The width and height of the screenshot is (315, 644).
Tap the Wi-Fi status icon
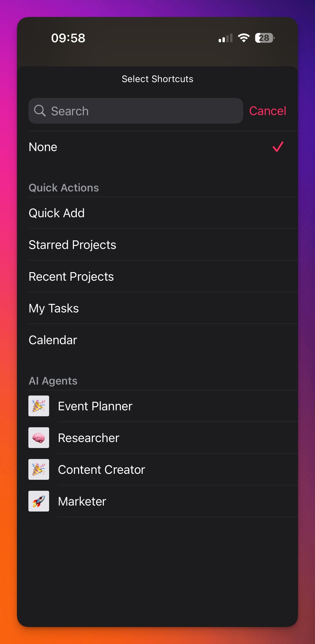coord(243,38)
